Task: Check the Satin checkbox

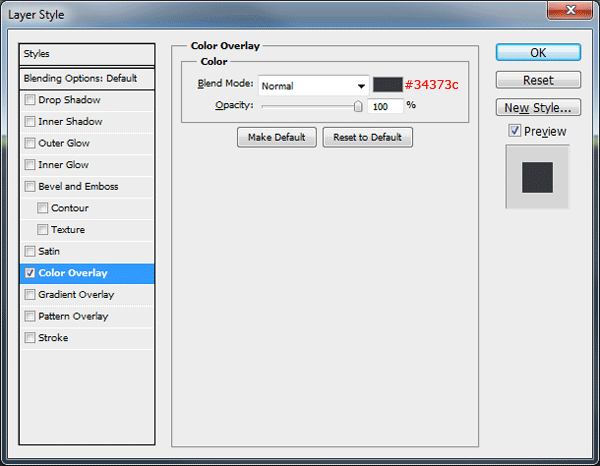Action: (30, 251)
